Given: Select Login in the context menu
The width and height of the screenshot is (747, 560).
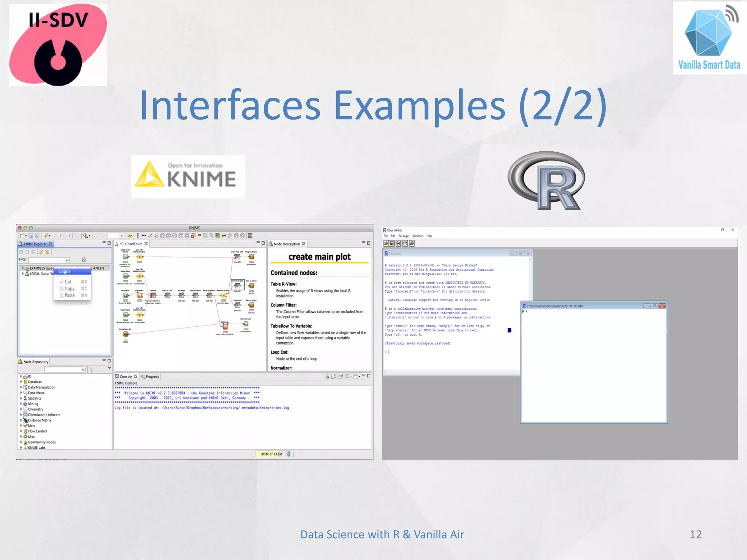Looking at the screenshot, I should [x=72, y=272].
